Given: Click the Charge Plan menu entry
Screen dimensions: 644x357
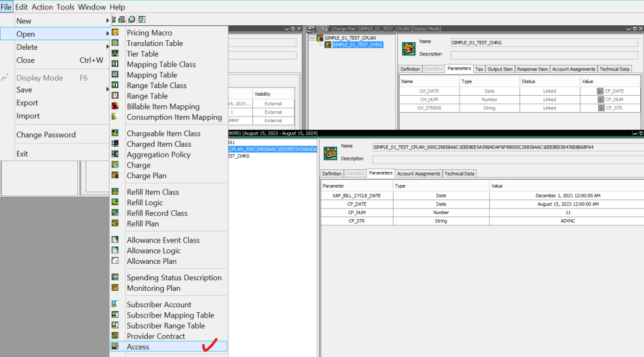Looking at the screenshot, I should tap(146, 176).
